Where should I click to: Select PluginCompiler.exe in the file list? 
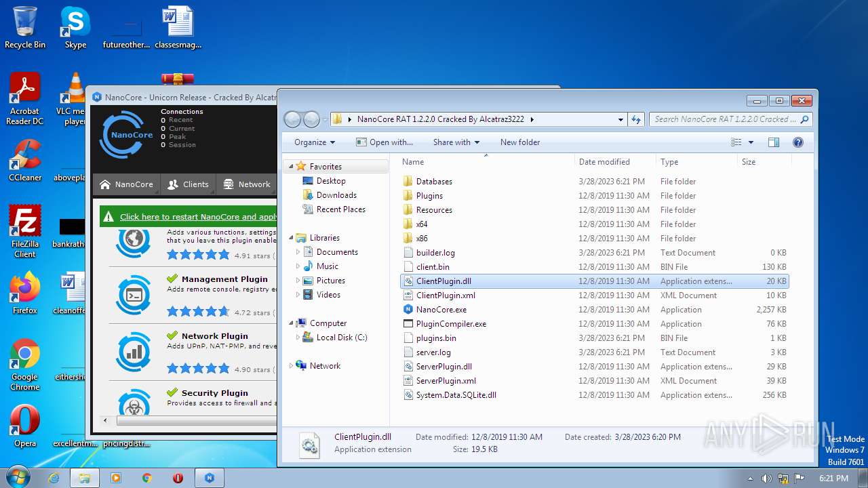click(451, 324)
